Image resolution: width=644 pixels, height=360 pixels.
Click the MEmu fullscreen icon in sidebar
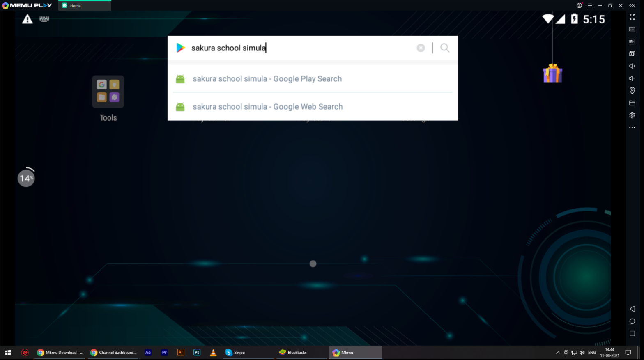coord(632,17)
